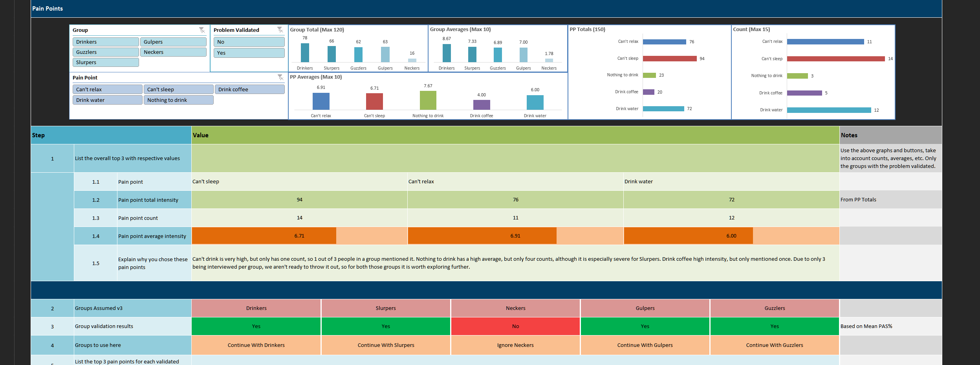Click the Count (Max 15) chart title
Viewport: 980px width, 365px height.
[x=751, y=29]
